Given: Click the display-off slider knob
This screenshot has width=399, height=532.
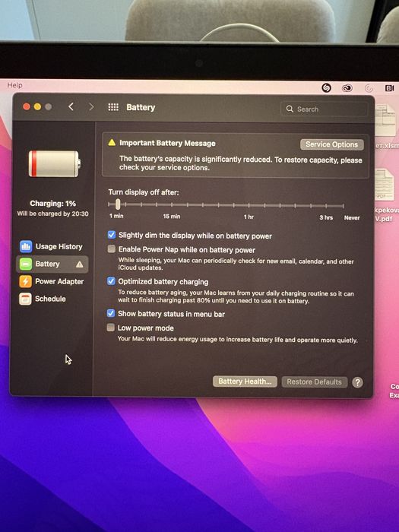Looking at the screenshot, I should [117, 204].
